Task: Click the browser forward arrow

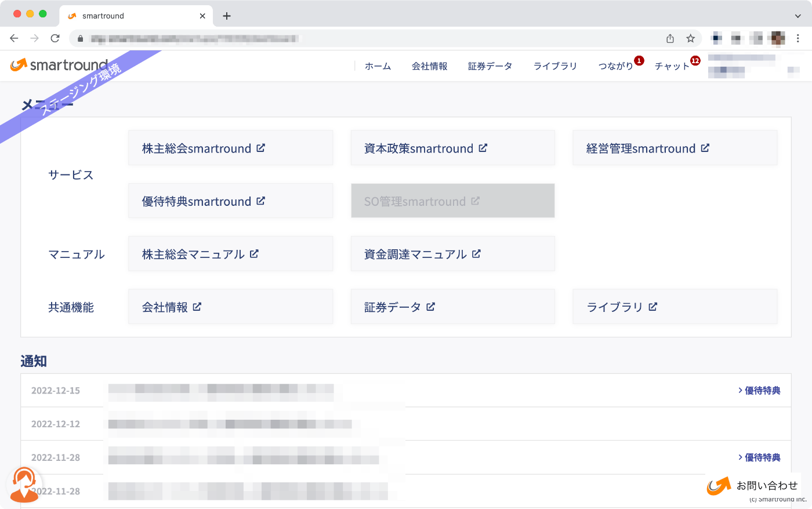Action: 35,38
